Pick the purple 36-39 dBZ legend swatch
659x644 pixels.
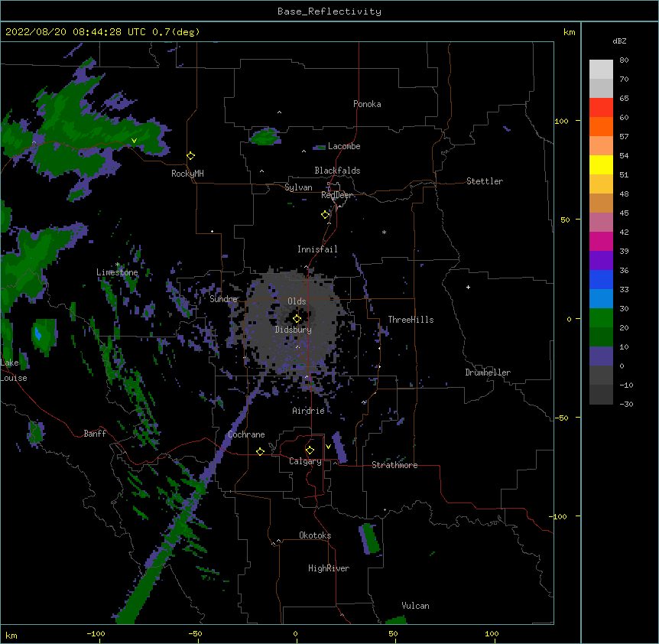[x=601, y=261]
